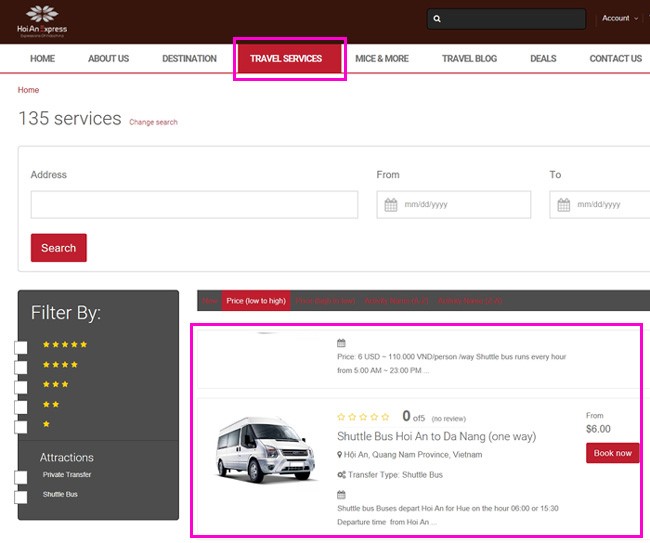Viewport: 650px width, 543px height.
Task: Sort by Price (high to low)
Action: pyautogui.click(x=325, y=301)
